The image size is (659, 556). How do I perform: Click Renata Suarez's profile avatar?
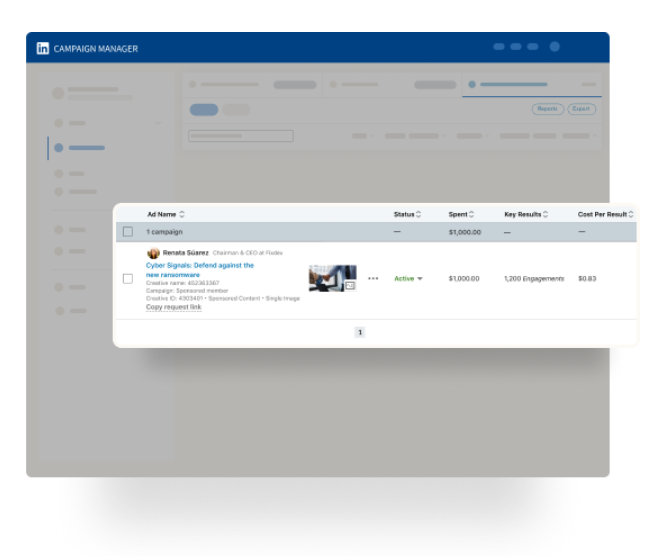(x=153, y=254)
